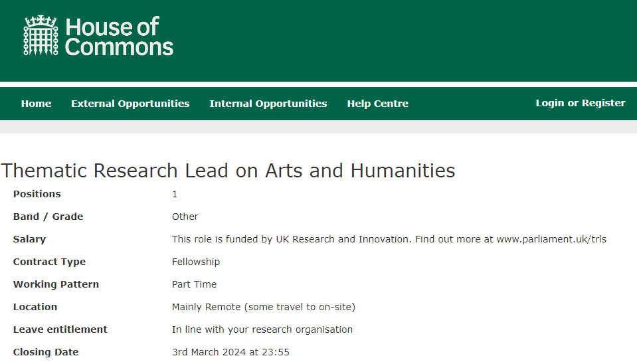Click the Working Pattern label
The image size is (637, 364).
coord(56,284)
